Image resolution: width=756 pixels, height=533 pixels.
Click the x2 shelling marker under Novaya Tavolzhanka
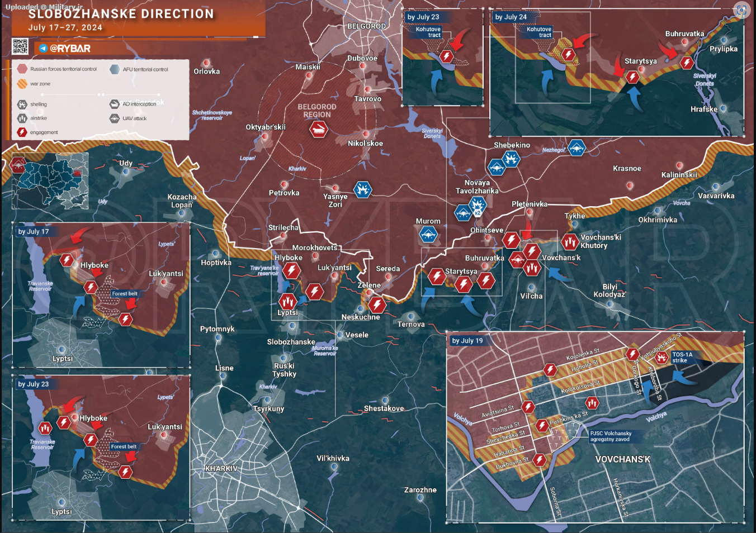[x=477, y=205]
